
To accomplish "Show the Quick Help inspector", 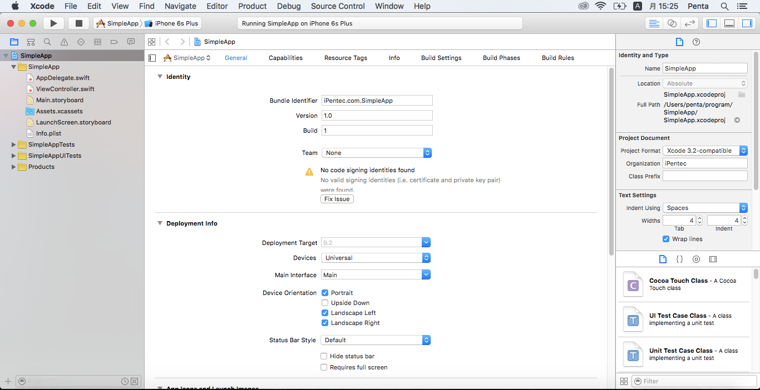I will coord(696,42).
